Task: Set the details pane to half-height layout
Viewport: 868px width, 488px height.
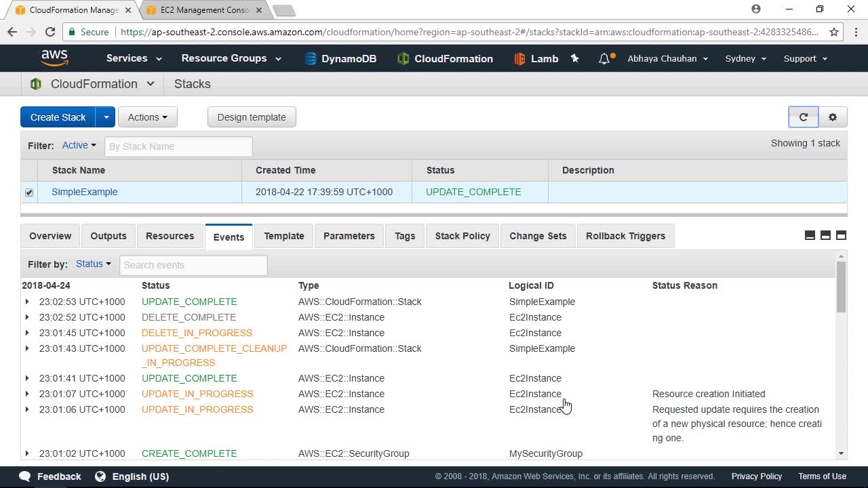Action: coord(825,235)
